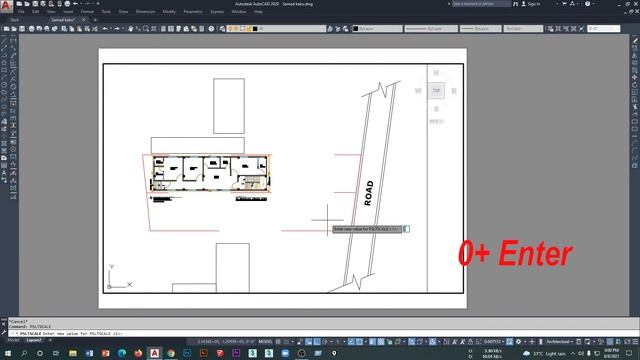This screenshot has width=640, height=360.
Task: Toggle grid display in status bar
Action: (278, 342)
